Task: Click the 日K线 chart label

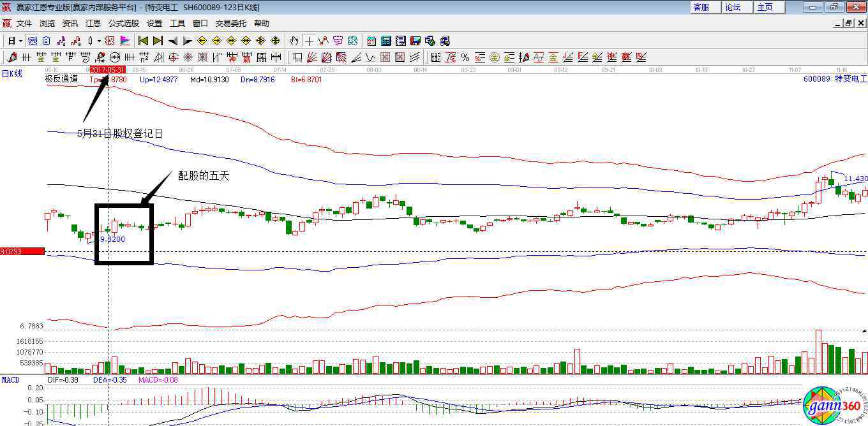Action: tap(11, 74)
